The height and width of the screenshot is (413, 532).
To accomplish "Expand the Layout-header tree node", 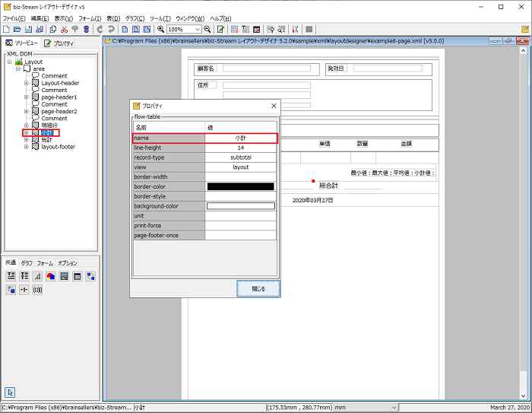I will point(27,83).
